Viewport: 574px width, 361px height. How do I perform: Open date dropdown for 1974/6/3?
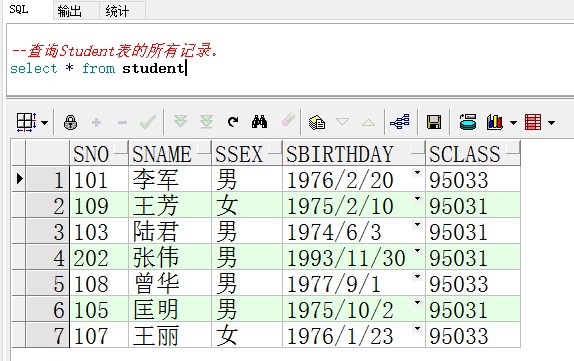[417, 225]
